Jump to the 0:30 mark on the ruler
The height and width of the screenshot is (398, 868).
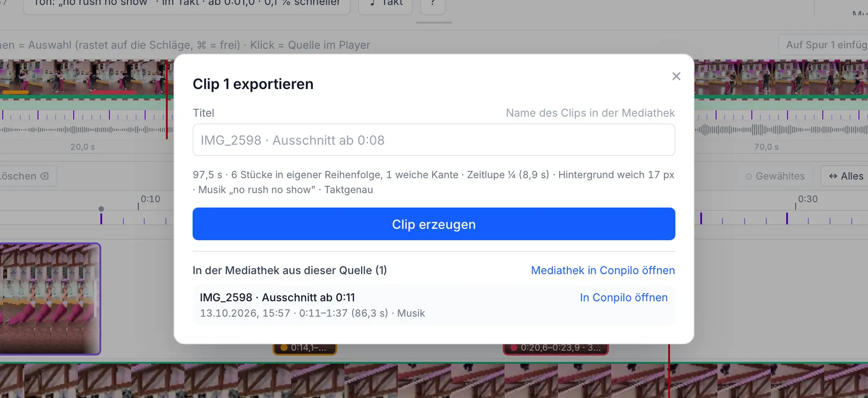[x=808, y=199]
